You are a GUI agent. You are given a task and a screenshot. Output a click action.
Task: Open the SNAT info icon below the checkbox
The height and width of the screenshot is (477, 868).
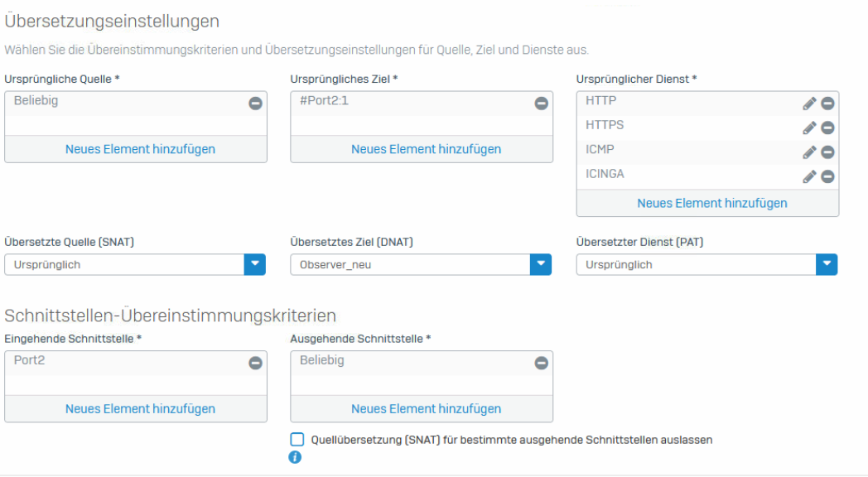pyautogui.click(x=295, y=457)
